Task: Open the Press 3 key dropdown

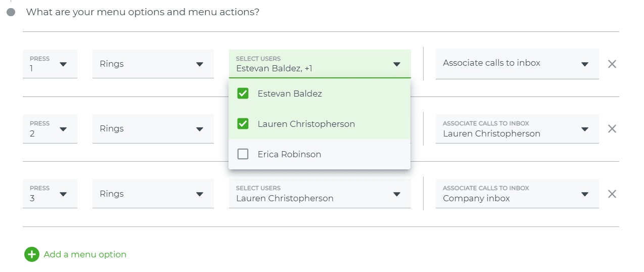Action: click(50, 193)
